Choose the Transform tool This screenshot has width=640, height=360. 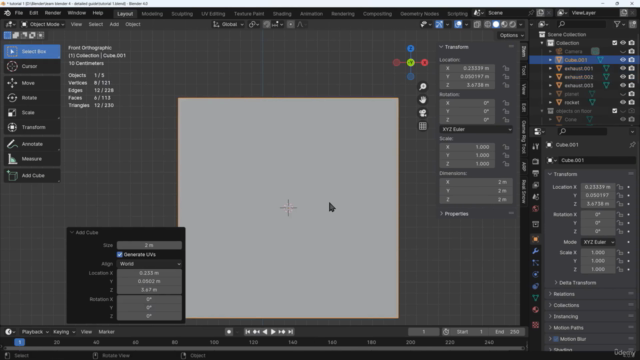click(32, 127)
